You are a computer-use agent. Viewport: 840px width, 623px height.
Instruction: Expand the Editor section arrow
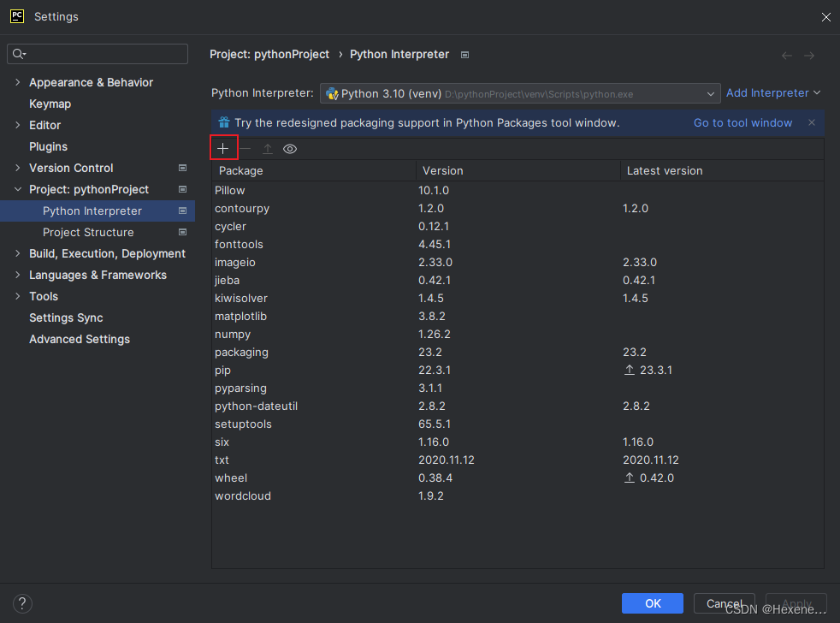[18, 125]
